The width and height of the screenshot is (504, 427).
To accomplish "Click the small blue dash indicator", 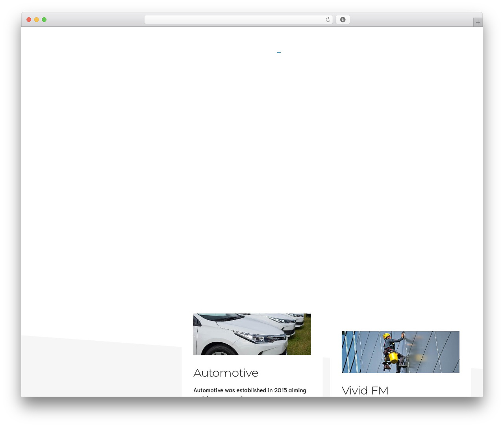I will pyautogui.click(x=279, y=52).
